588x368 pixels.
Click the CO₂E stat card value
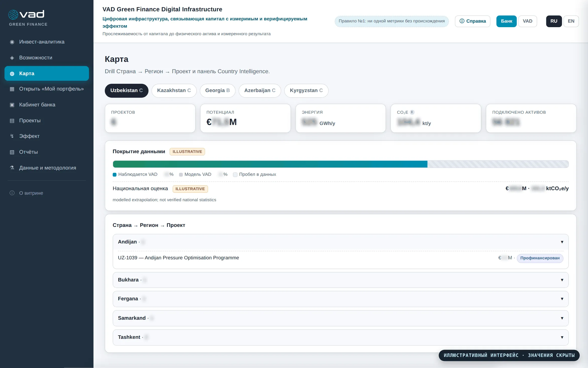414,122
